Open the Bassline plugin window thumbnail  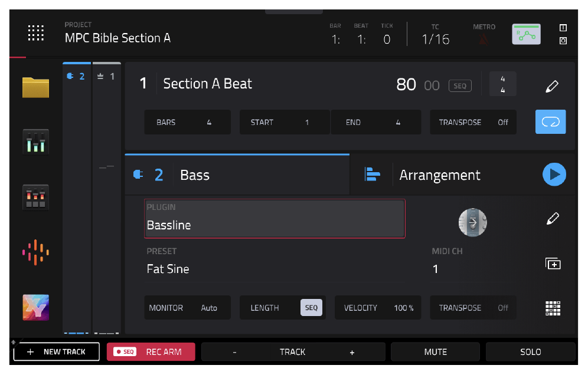472,222
